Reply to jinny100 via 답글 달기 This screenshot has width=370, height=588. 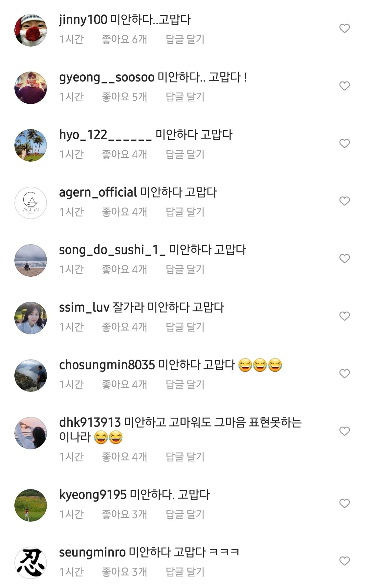pyautogui.click(x=185, y=39)
